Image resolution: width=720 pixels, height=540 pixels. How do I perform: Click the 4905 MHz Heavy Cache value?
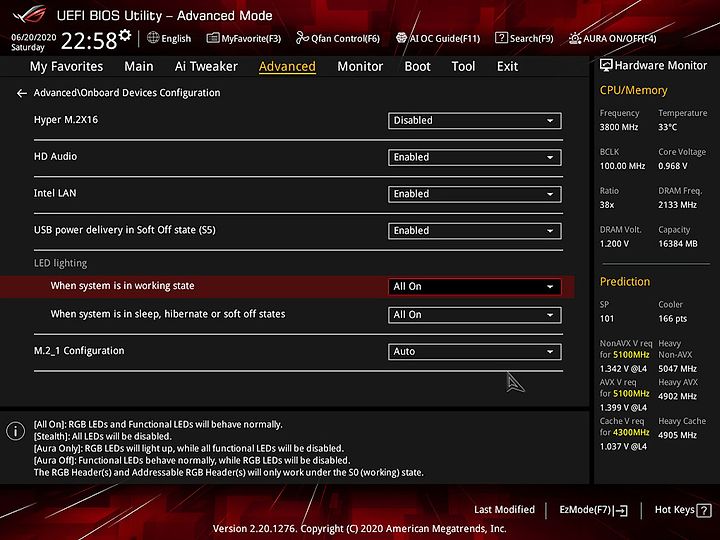pos(677,435)
